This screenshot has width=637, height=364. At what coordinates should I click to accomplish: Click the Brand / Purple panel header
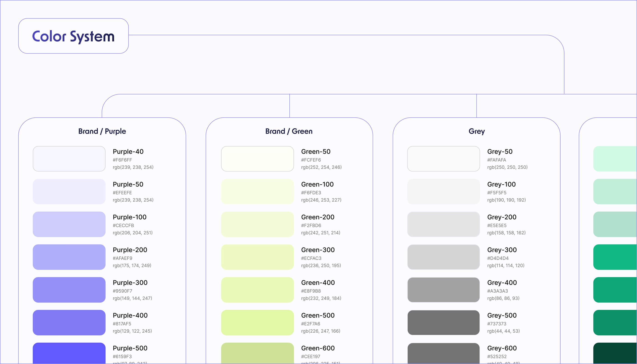102,131
